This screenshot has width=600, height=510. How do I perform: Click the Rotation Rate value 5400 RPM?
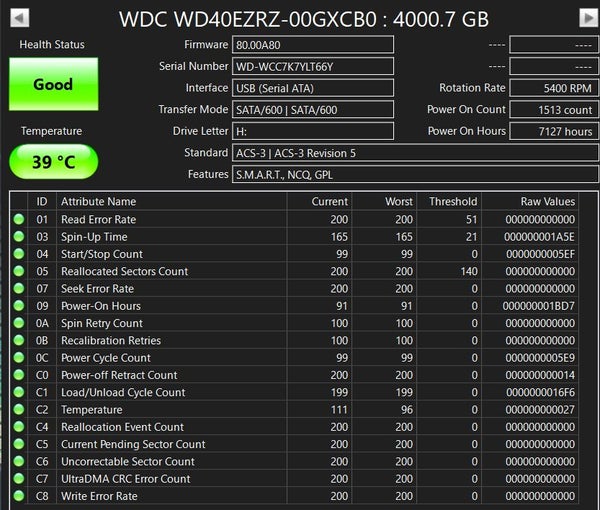click(554, 88)
